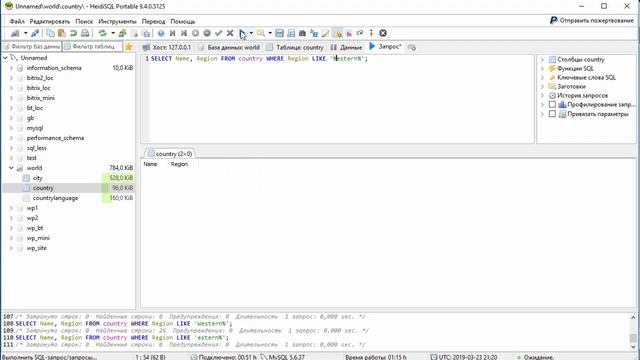Click the Отправить пожертвование link
Screen dimensions: 640x360
coord(596,20)
